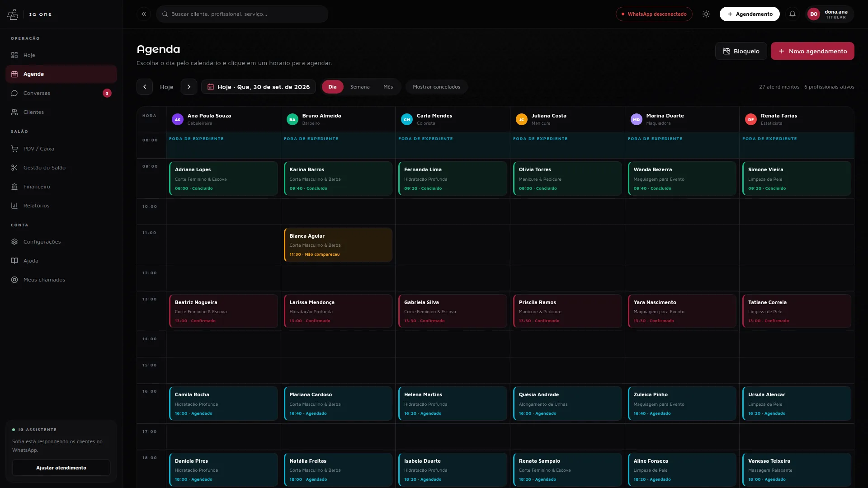Click Renata Farias's RF avatar

(751, 119)
